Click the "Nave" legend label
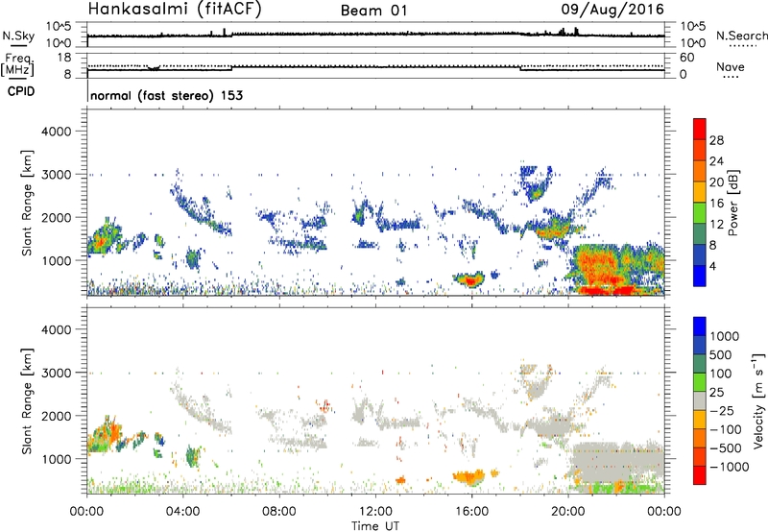 click(x=731, y=66)
